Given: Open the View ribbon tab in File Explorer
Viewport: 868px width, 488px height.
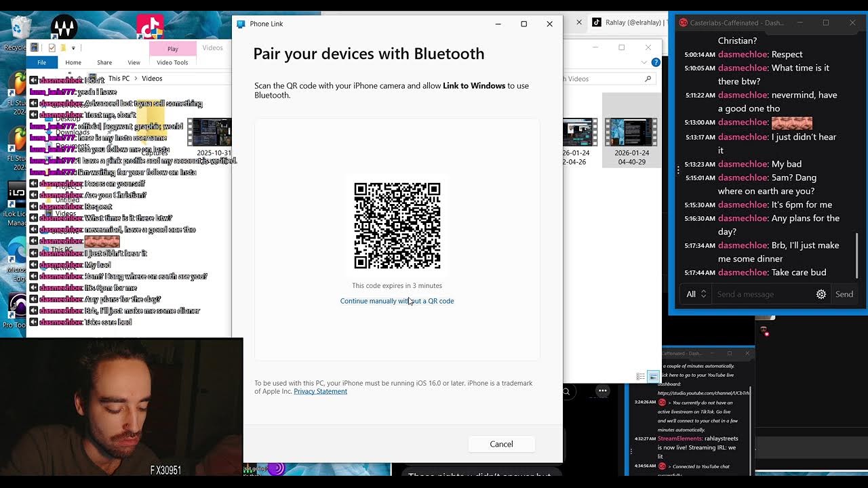Looking at the screenshot, I should click(134, 62).
